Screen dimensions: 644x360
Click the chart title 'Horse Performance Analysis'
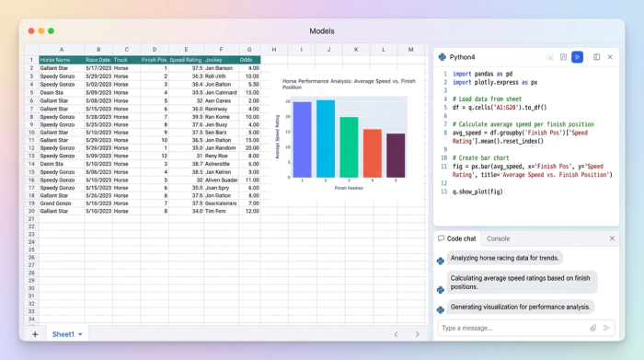349,84
